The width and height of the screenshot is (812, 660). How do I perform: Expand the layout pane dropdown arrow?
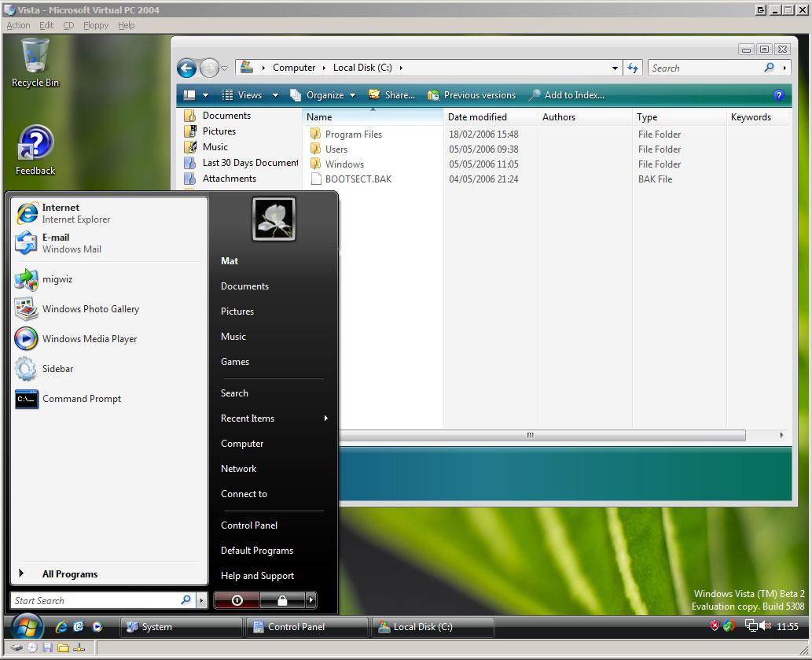point(206,95)
